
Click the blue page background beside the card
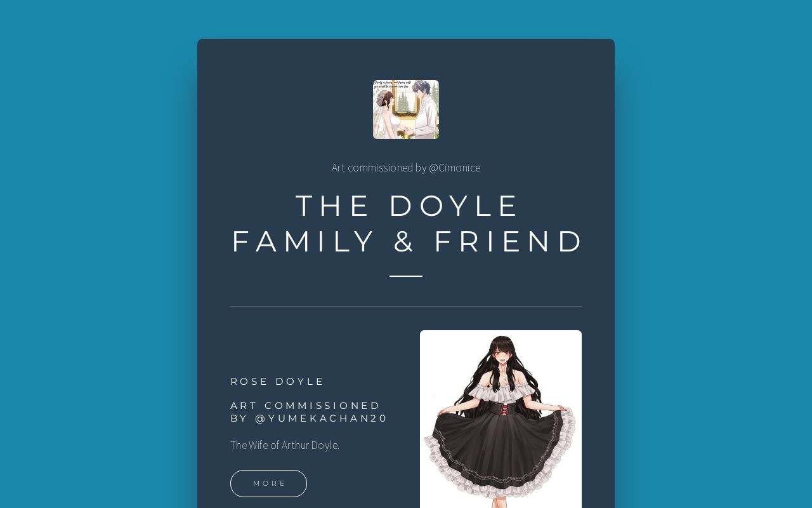[x=95, y=254]
